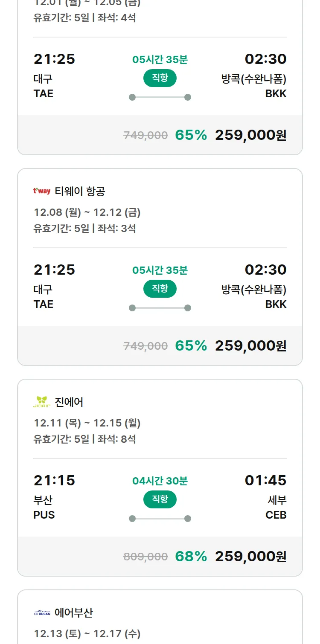Click the 04시간 30분 flight duration
This screenshot has height=644, width=320.
pos(160,481)
